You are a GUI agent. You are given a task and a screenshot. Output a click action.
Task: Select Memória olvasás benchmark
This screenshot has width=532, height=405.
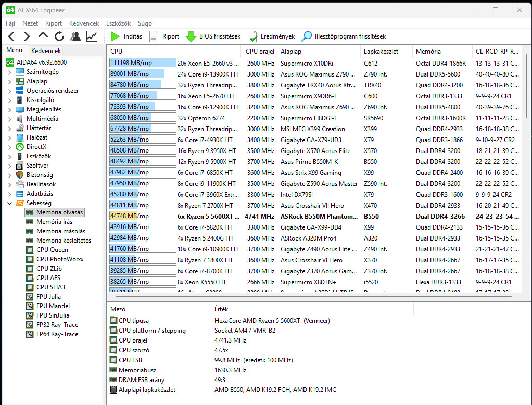(x=55, y=212)
